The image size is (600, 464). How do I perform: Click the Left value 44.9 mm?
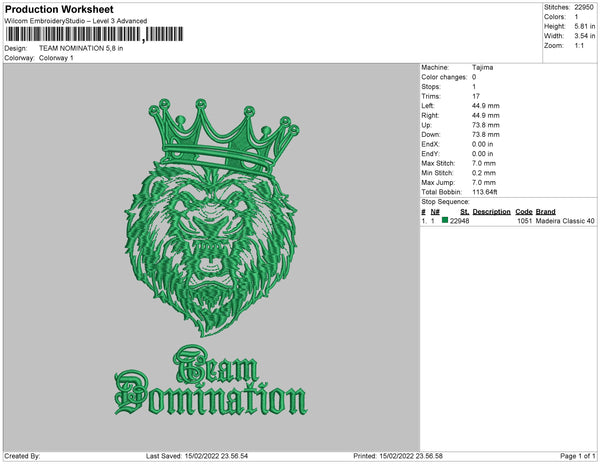(486, 106)
